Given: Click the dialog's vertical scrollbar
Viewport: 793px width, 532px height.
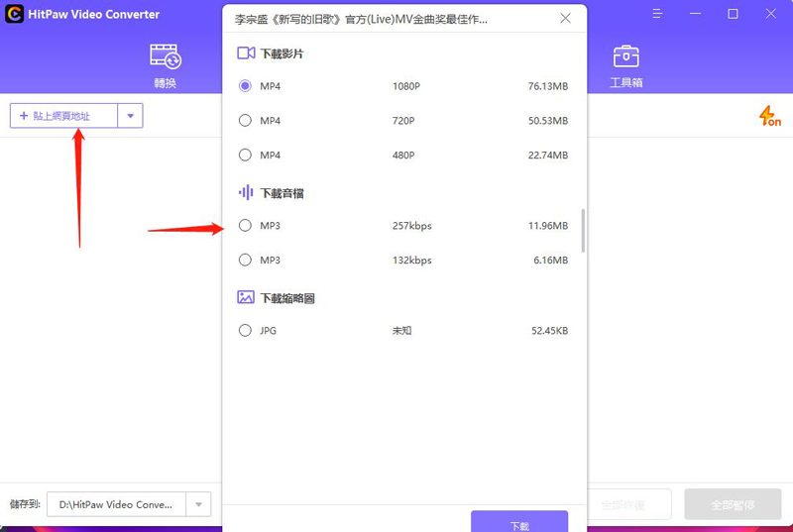Looking at the screenshot, I should 583,231.
